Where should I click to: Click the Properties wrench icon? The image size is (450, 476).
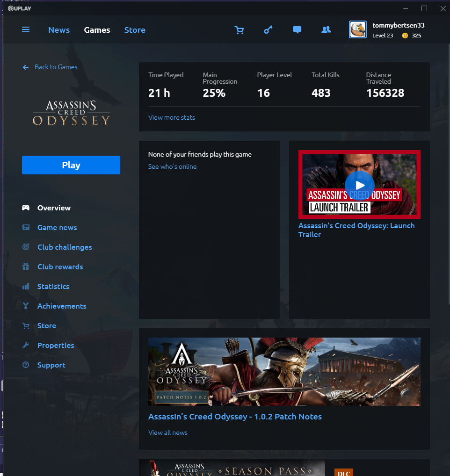[x=26, y=345]
